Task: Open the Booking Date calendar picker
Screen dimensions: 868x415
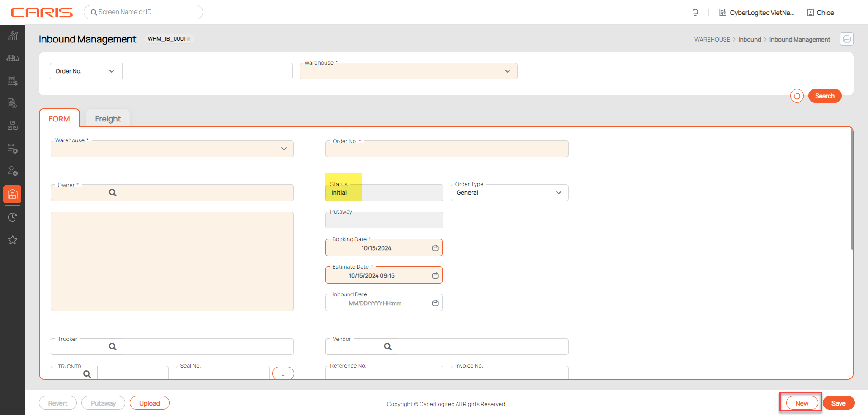Action: click(x=435, y=248)
